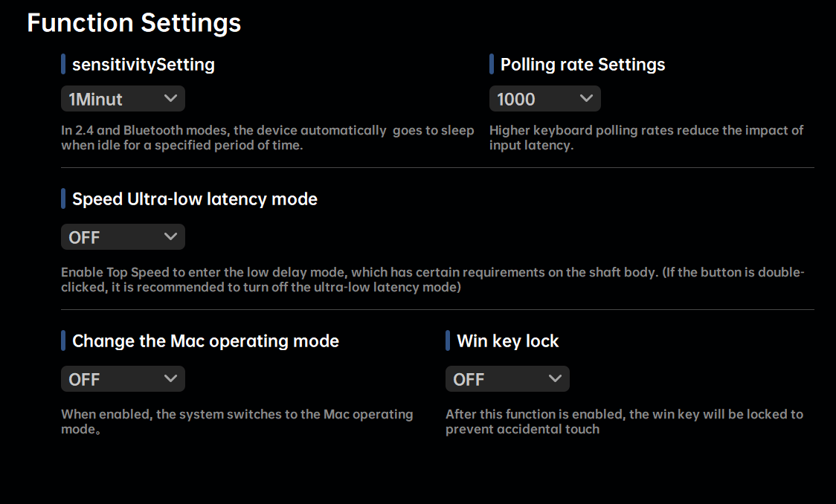Screen dimensions: 836x504
Task: Select the Speed Ultra-low latency mode heading
Action: pyautogui.click(x=194, y=199)
